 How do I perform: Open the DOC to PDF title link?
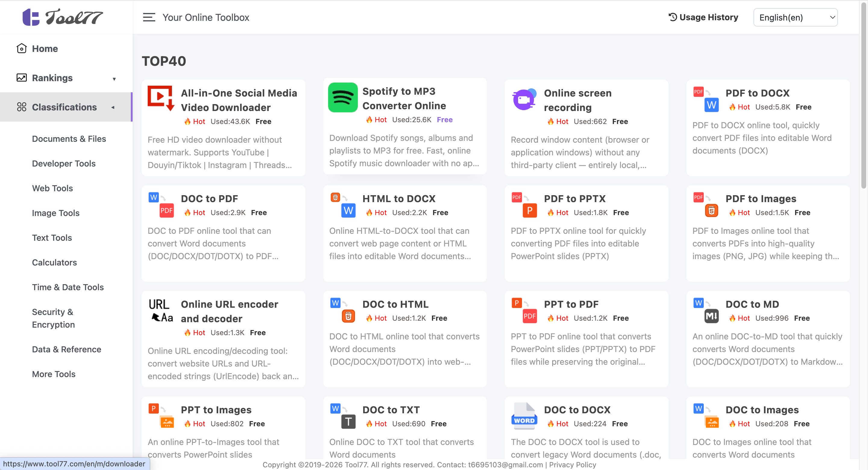(209, 198)
